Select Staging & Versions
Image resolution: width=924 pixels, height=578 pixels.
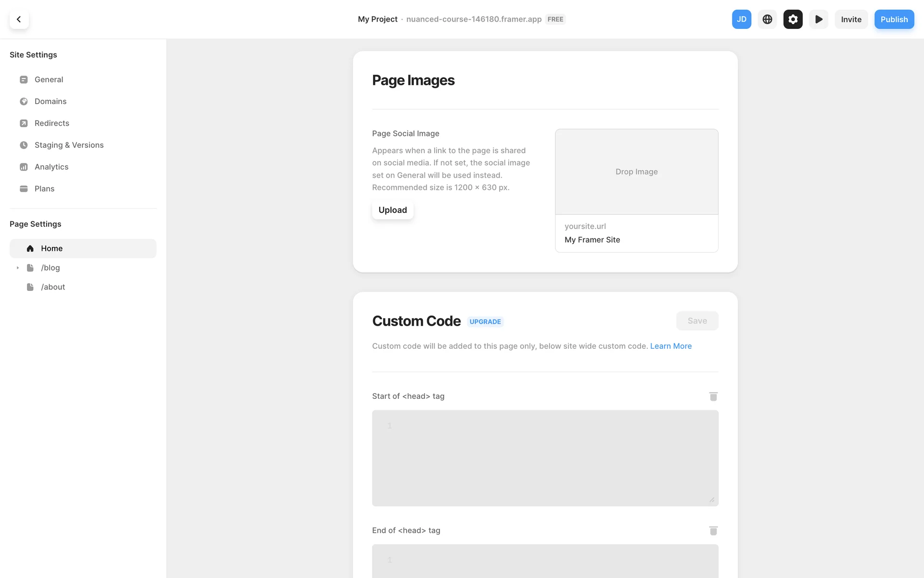[x=69, y=145]
